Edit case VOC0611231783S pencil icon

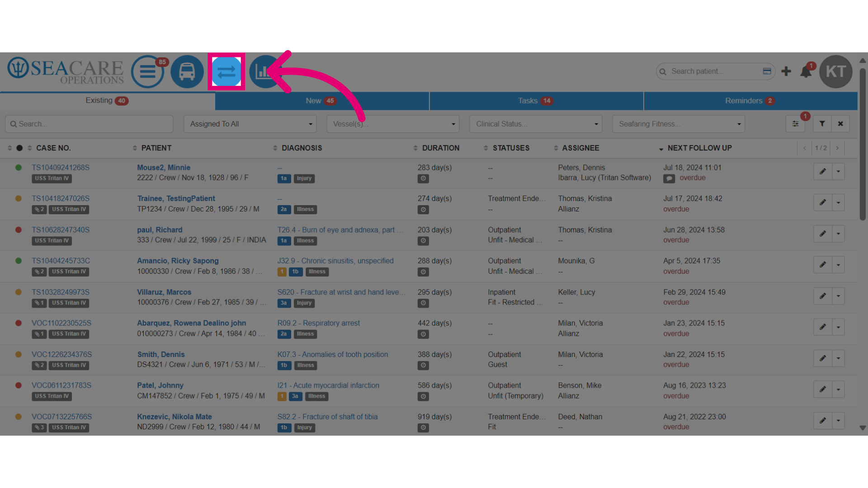point(823,389)
